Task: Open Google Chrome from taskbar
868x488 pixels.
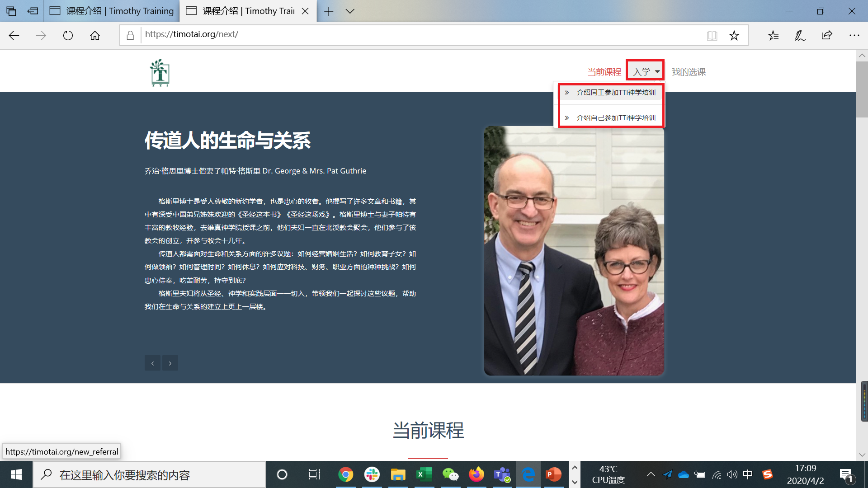Action: tap(346, 474)
